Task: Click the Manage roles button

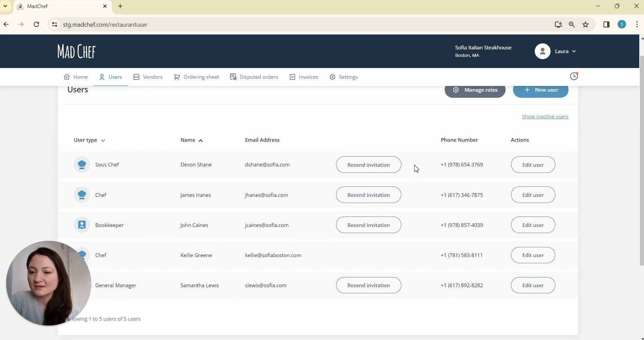Action: (x=475, y=91)
